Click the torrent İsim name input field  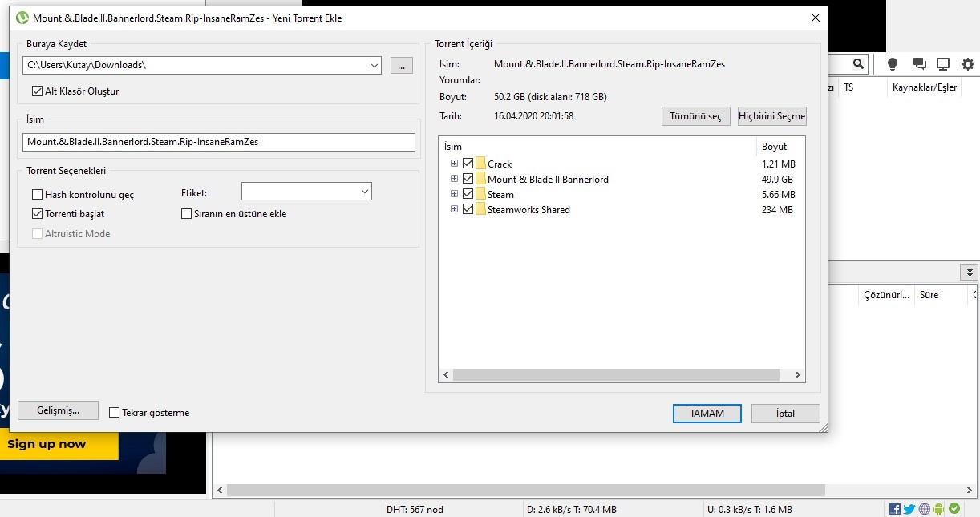pyautogui.click(x=219, y=143)
